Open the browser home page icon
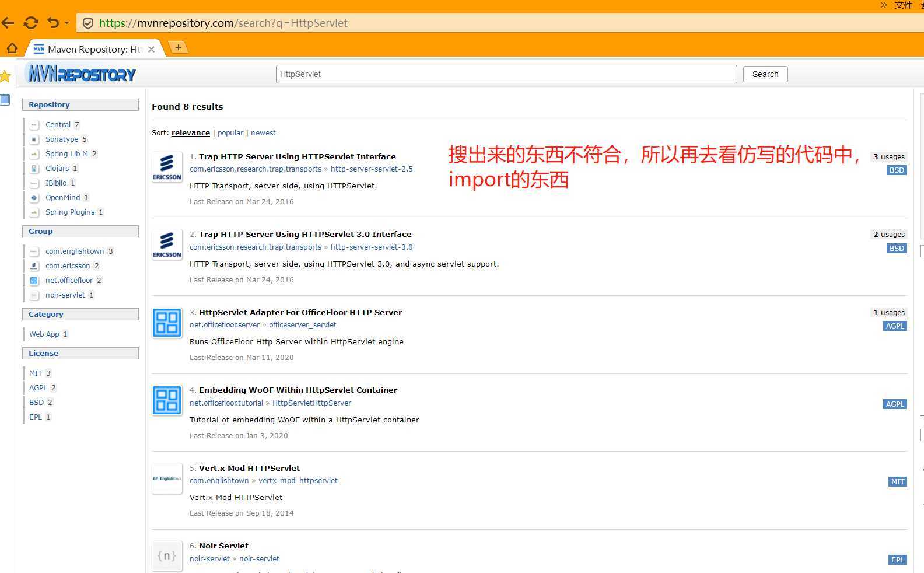The height and width of the screenshot is (573, 924). 12,48
